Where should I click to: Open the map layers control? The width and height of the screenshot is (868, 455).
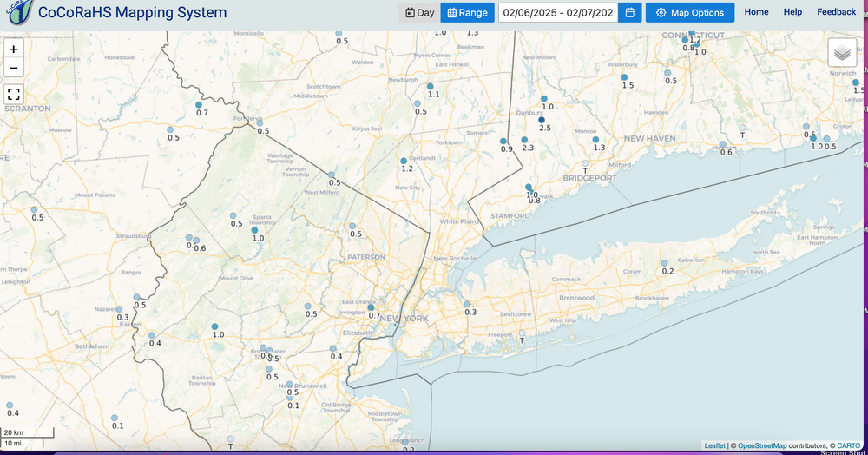tap(842, 53)
